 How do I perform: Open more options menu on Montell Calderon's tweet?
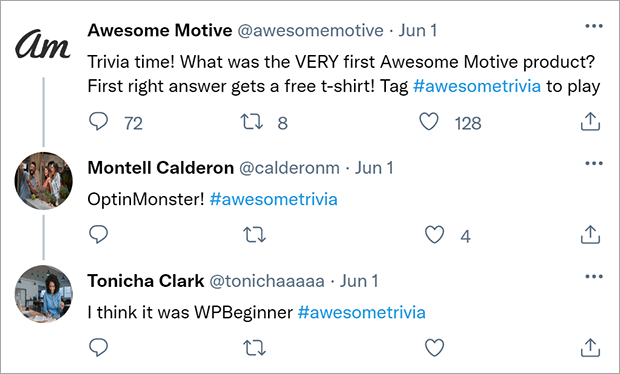click(594, 163)
